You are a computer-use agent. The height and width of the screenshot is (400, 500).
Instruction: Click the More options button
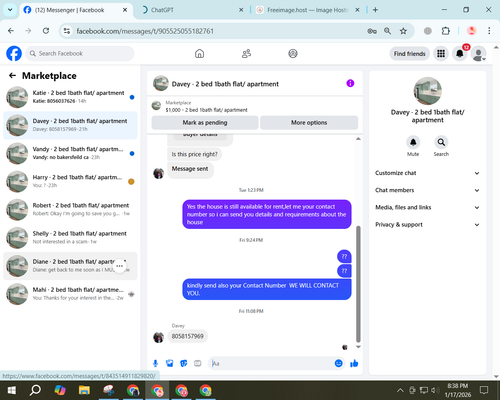[x=309, y=123]
